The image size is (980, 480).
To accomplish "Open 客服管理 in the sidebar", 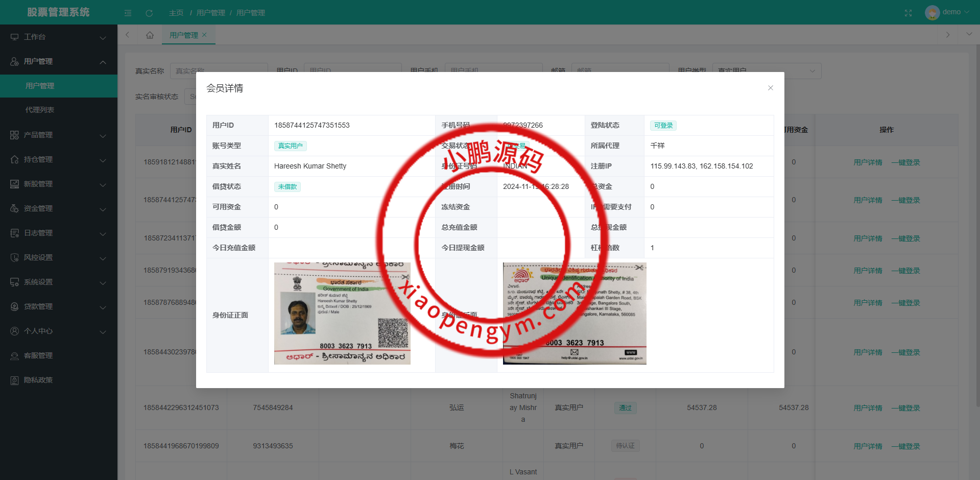I will click(38, 355).
